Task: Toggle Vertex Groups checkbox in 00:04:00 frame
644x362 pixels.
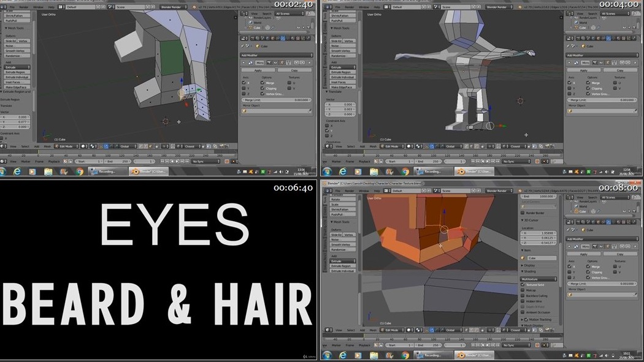Action: (x=588, y=94)
